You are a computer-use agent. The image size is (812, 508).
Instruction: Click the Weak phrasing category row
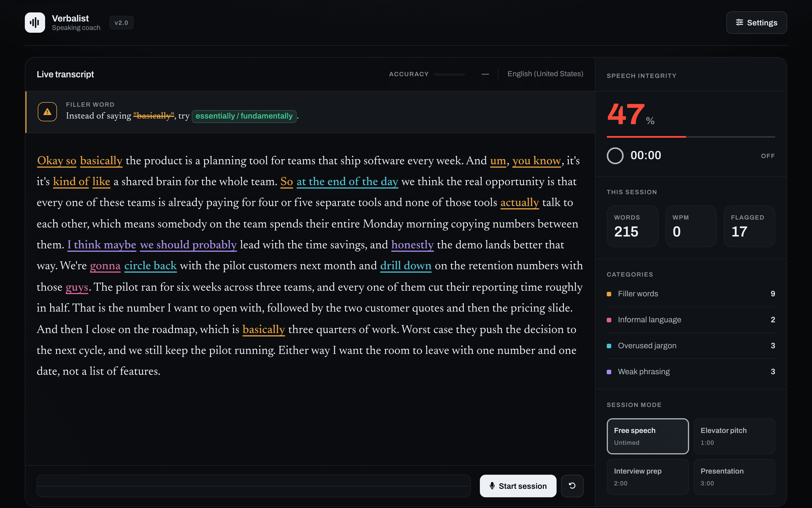[x=691, y=372]
